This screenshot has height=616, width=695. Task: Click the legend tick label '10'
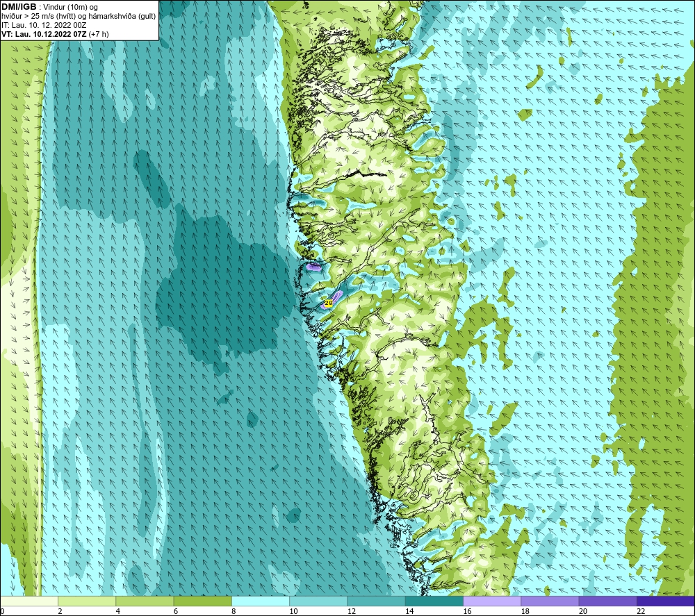coord(293,611)
